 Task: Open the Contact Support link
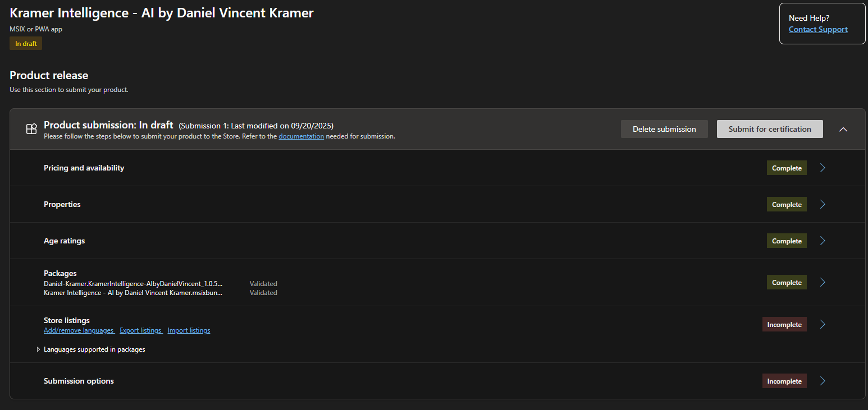pos(818,29)
